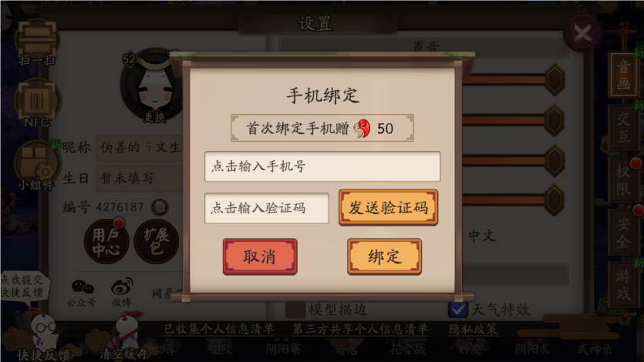This screenshot has height=362, width=644.
Task: Cancel binding with the 取消 button
Action: click(x=260, y=256)
